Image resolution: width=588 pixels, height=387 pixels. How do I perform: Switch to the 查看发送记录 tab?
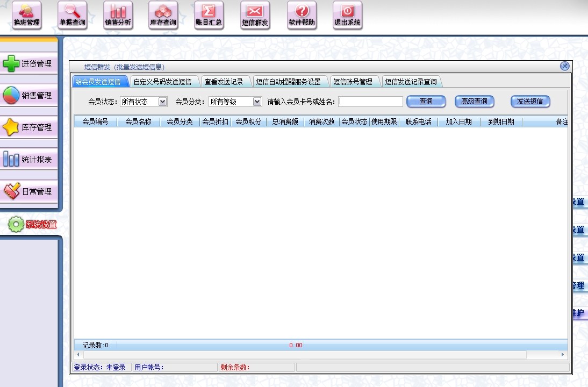[x=224, y=82]
